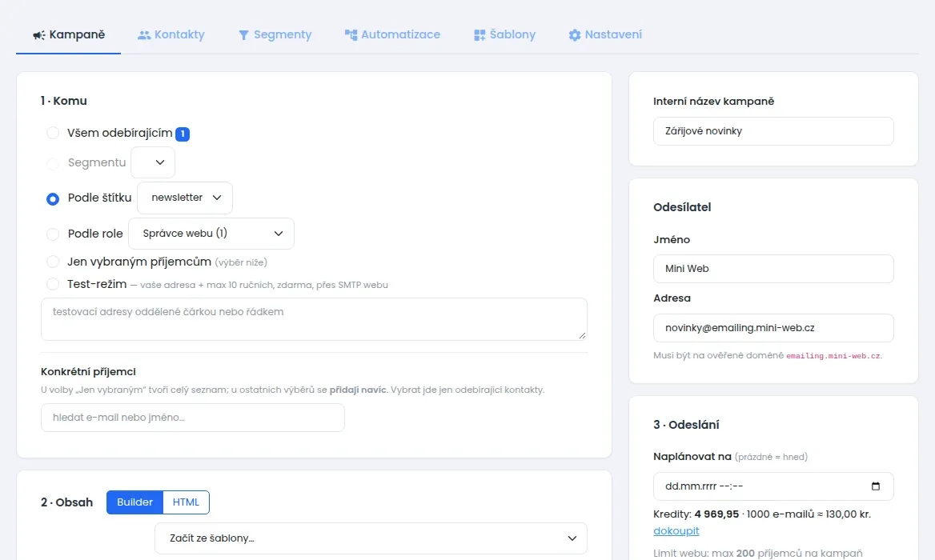
Task: Switch content editor to HTML mode
Action: (186, 502)
